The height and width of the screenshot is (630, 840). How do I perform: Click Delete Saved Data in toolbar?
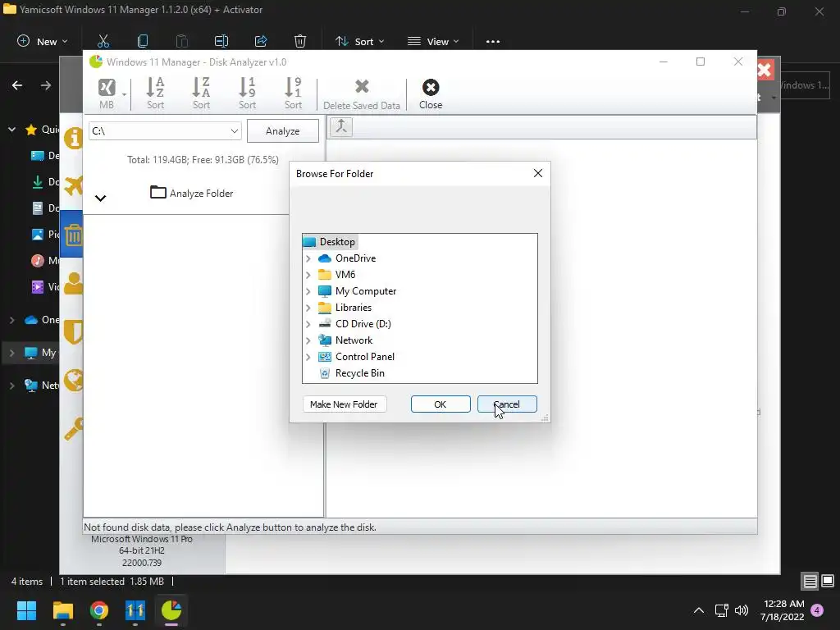pos(362,94)
